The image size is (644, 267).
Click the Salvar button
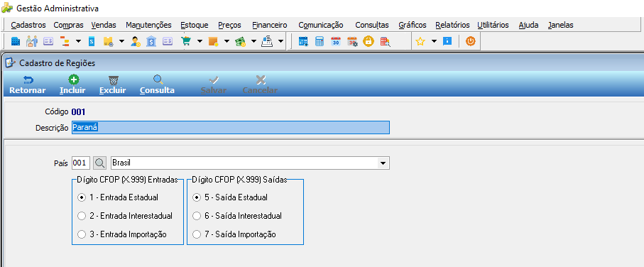point(214,85)
